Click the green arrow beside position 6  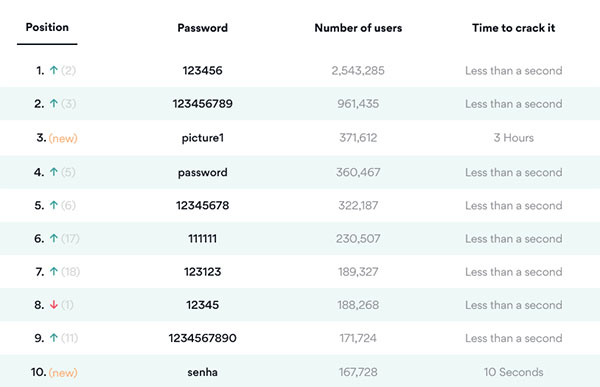tap(54, 238)
